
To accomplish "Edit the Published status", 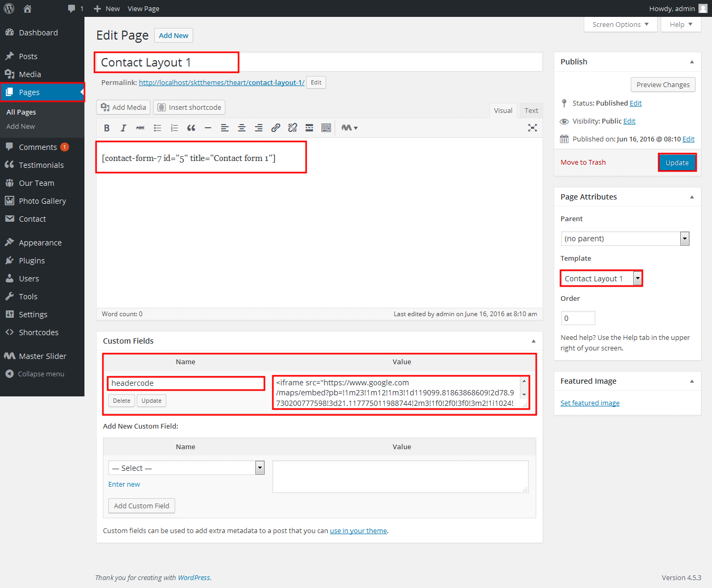I will pos(636,103).
